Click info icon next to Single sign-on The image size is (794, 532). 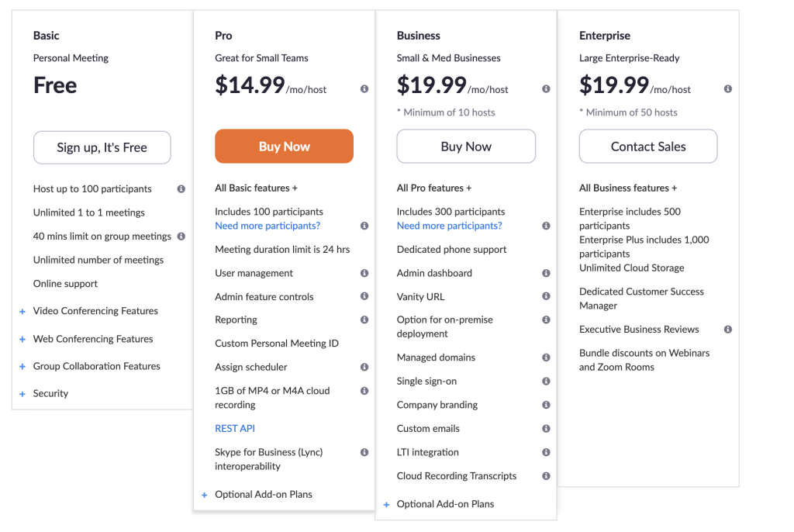[x=546, y=381]
